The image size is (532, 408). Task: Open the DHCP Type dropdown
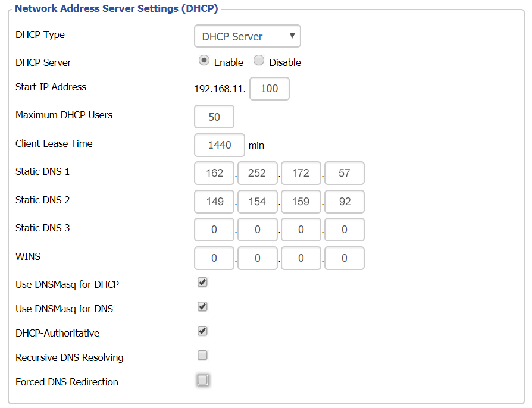(x=247, y=36)
